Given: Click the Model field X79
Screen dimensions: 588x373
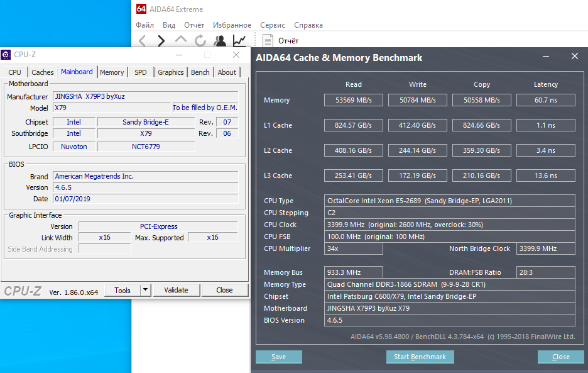Looking at the screenshot, I should [112, 108].
